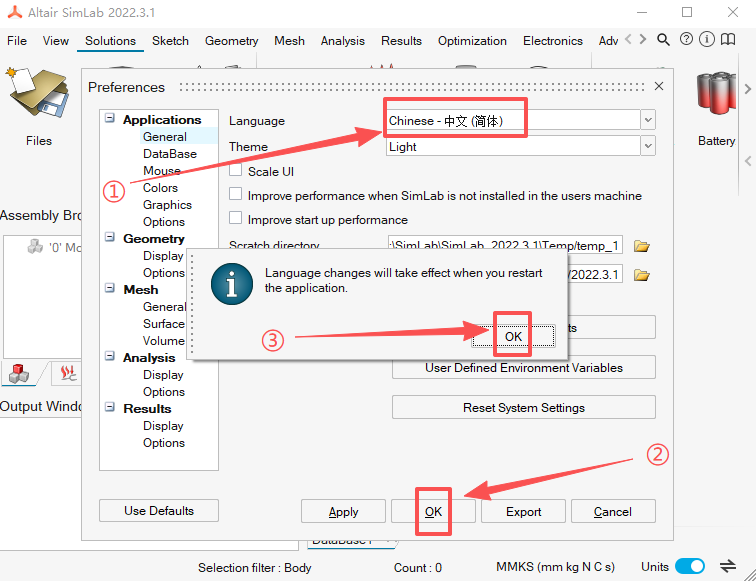756x581 pixels.
Task: Open the Files tool icon
Action: click(38, 94)
